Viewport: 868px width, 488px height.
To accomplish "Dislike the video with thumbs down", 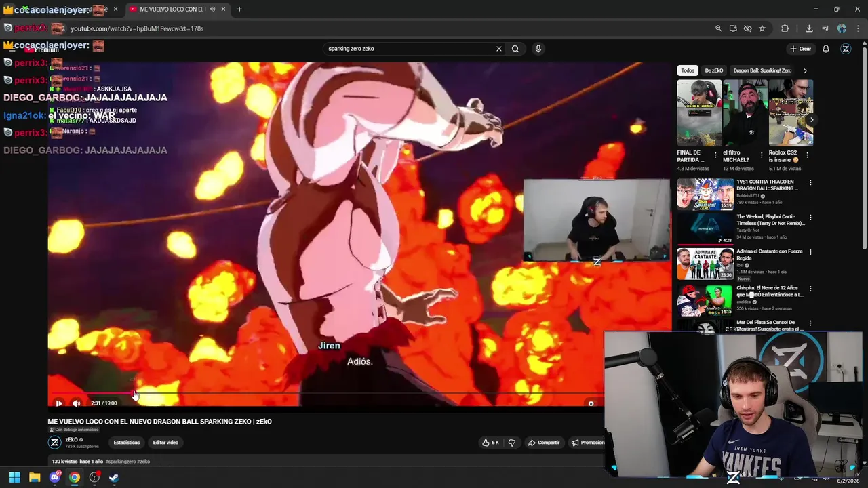I will (x=512, y=443).
